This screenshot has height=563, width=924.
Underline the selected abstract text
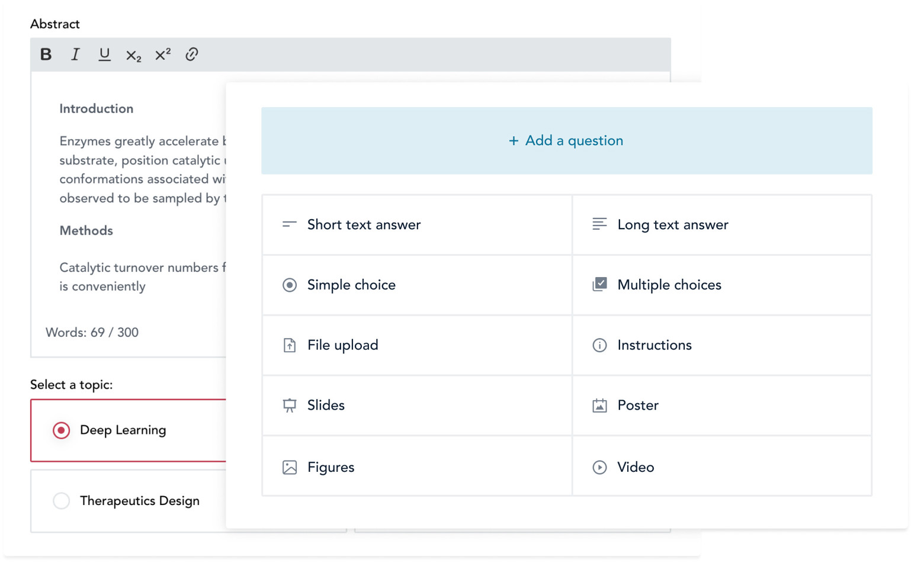(x=104, y=54)
